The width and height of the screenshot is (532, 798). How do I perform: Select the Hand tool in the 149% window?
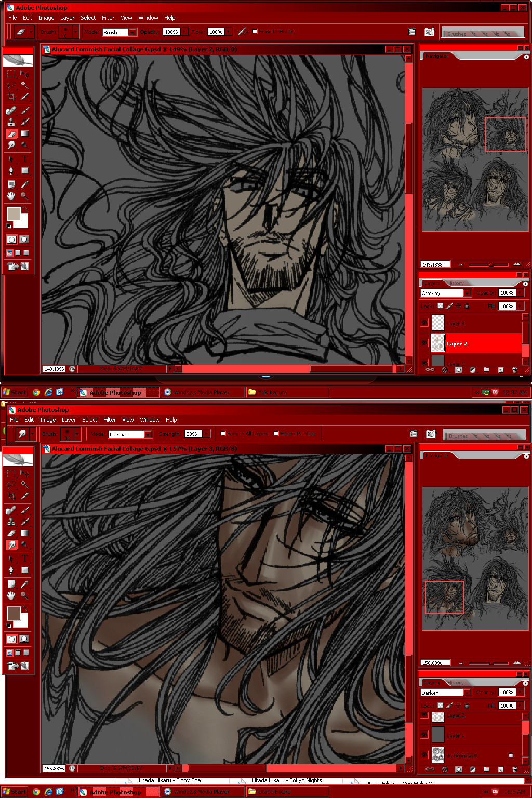pyautogui.click(x=11, y=195)
